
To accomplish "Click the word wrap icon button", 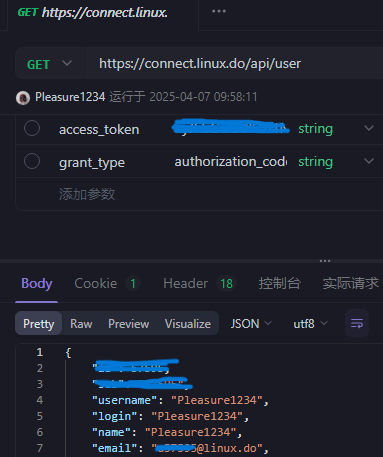I will (357, 323).
